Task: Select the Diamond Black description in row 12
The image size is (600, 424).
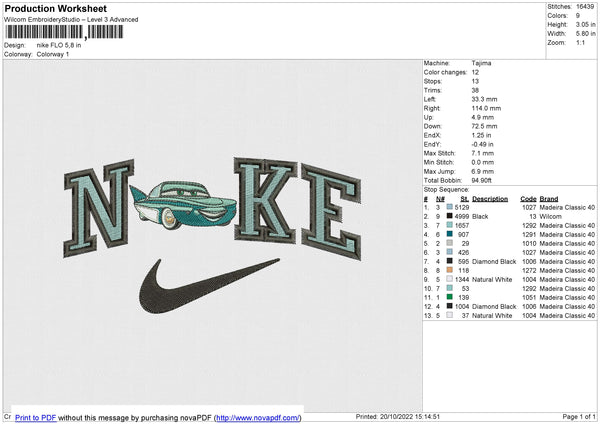Action: 494,306
